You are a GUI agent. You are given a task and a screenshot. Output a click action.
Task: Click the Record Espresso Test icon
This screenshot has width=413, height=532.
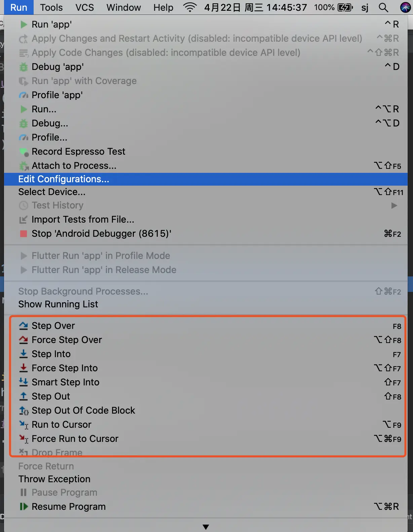point(24,152)
